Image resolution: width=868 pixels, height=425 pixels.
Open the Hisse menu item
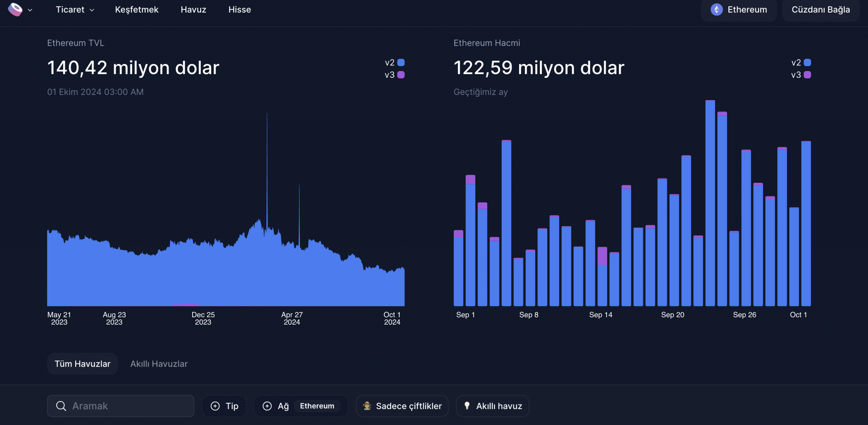coord(240,9)
